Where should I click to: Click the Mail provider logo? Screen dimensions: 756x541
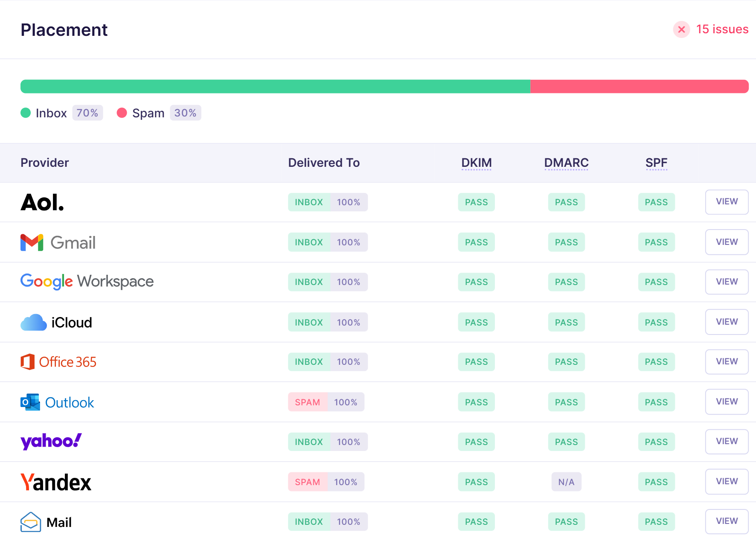point(46,522)
